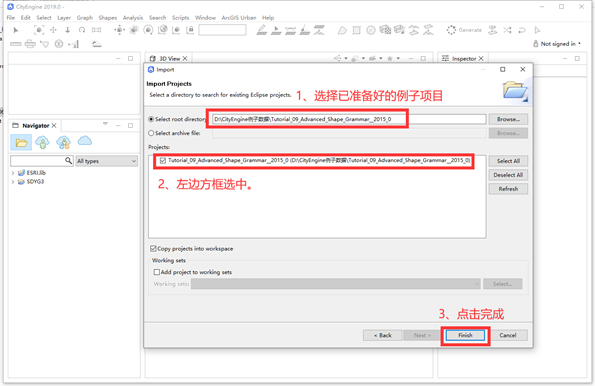Click the root directory path field
The image size is (595, 386).
[x=349, y=119]
